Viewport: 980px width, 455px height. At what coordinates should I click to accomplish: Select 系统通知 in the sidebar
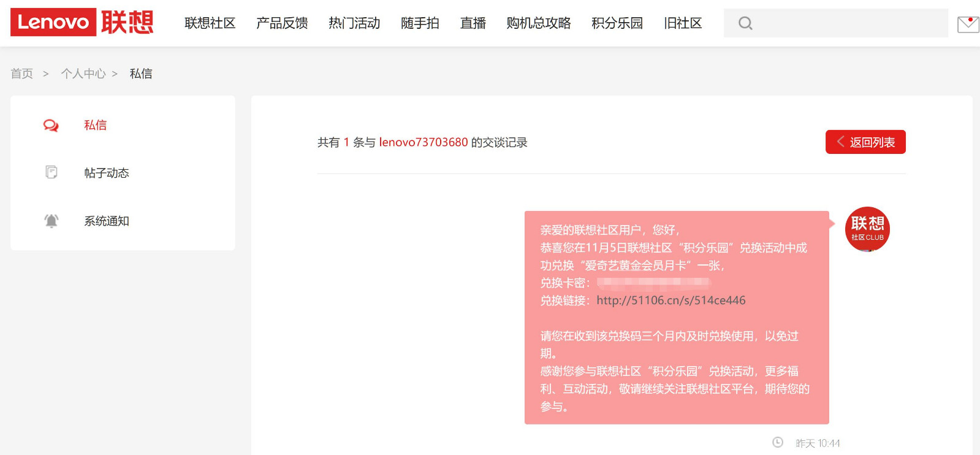point(107,221)
